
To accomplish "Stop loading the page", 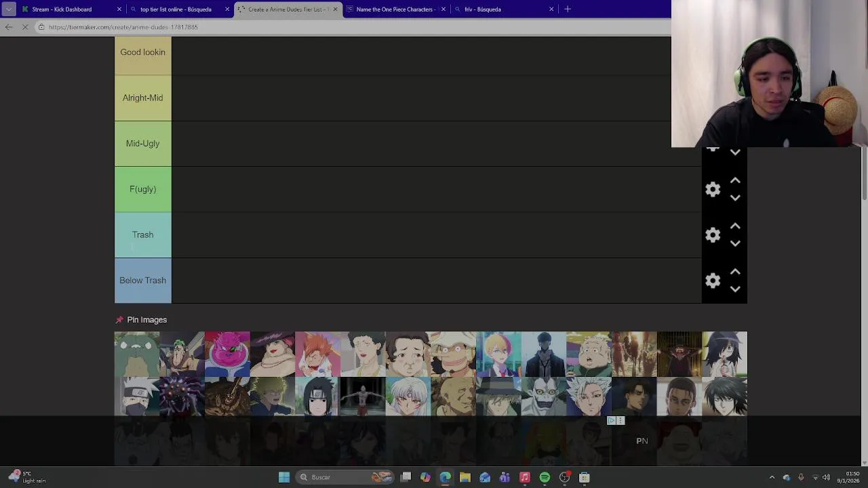I will pos(25,27).
